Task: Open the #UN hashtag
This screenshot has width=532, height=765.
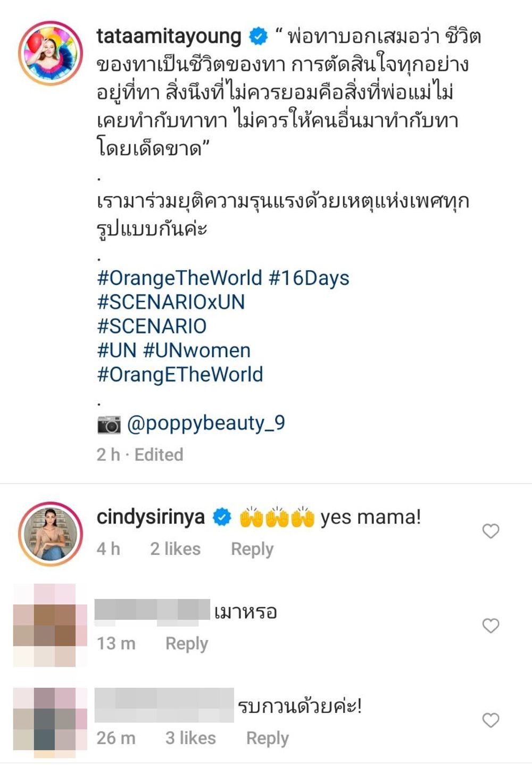Action: 117,351
